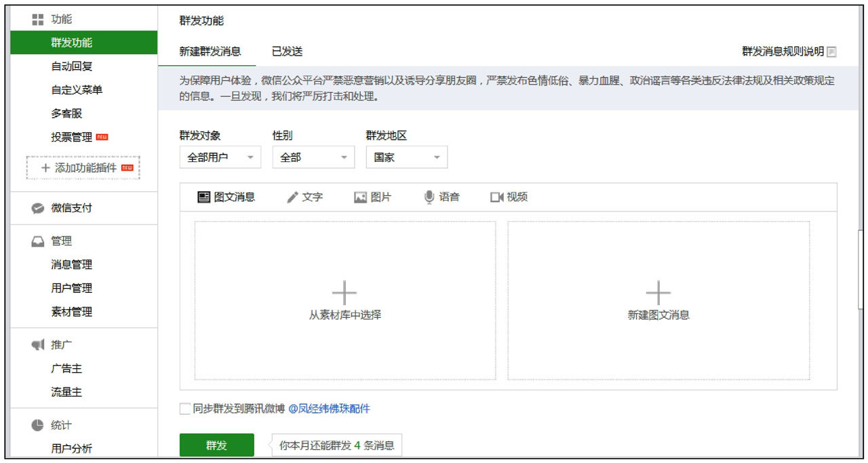Viewport: 868px width, 463px height.
Task: Open the 群发对象 全部用户 dropdown
Action: (220, 157)
